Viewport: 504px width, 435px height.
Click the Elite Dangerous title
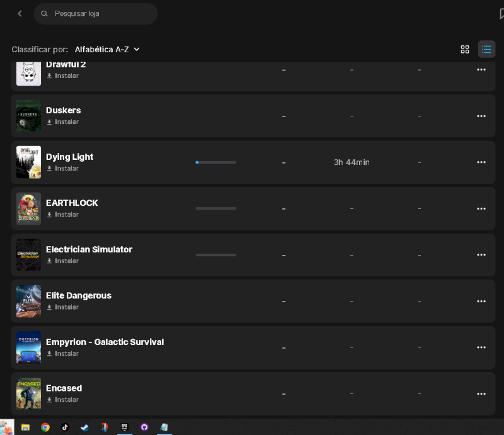click(79, 296)
